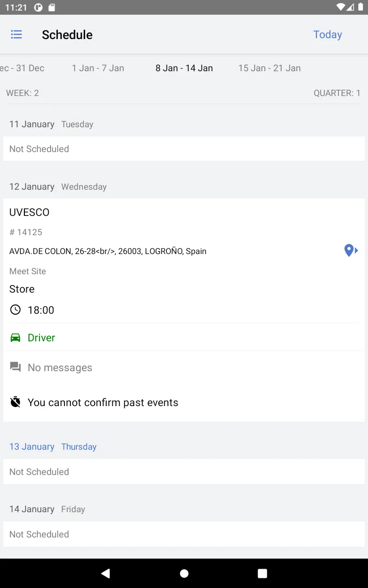
Task: Open the partially visible 31 Dec week tab
Action: click(x=22, y=68)
